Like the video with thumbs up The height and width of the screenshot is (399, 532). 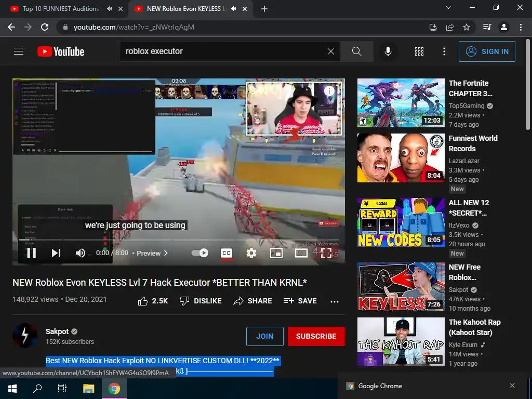[x=153, y=301]
